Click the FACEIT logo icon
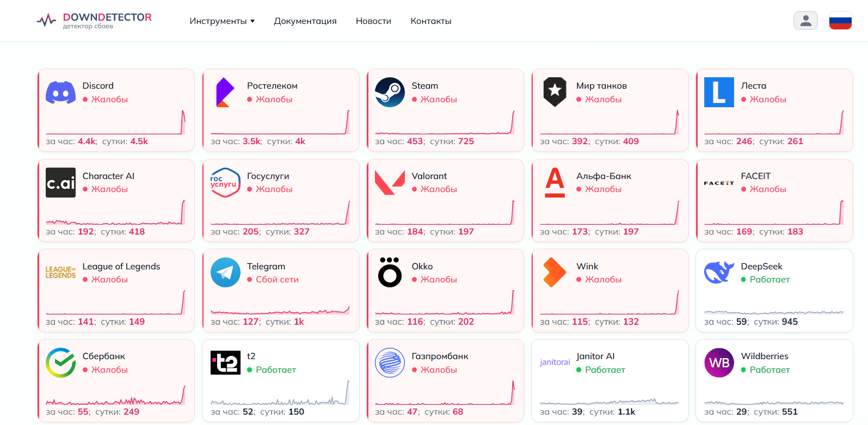The height and width of the screenshot is (425, 868). click(719, 183)
